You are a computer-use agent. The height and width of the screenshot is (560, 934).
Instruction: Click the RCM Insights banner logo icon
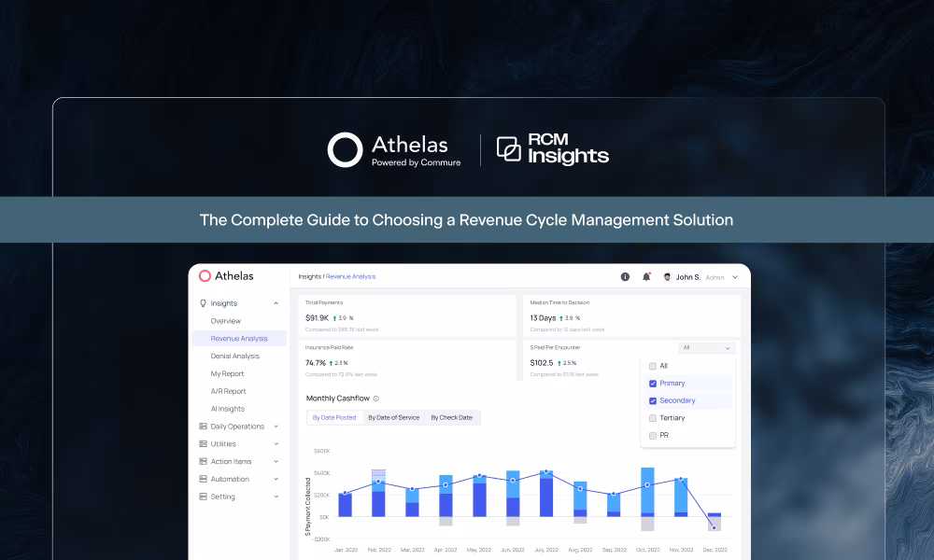[509, 148]
